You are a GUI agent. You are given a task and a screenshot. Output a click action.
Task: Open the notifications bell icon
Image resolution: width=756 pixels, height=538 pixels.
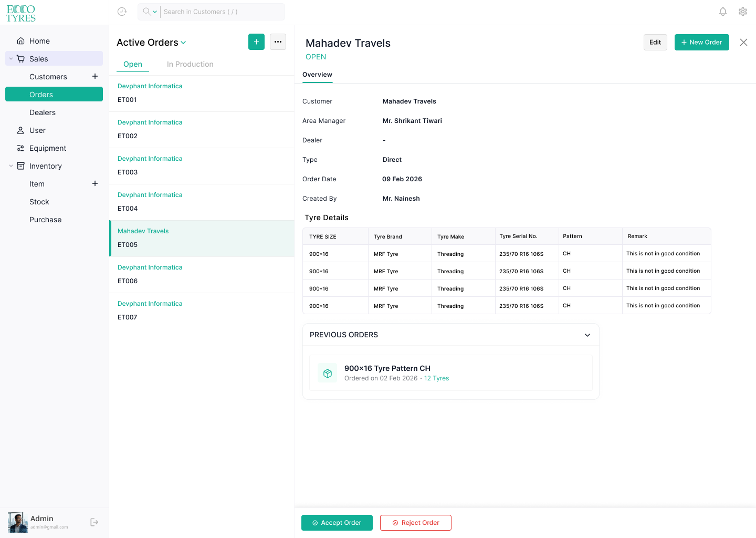point(723,12)
